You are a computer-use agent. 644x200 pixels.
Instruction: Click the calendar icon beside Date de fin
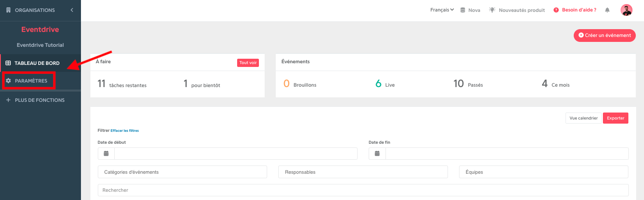(x=377, y=154)
